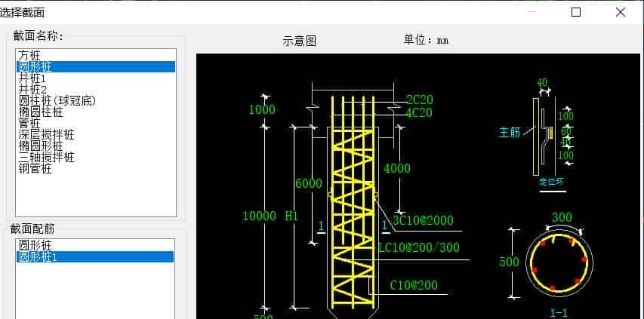
Task: Select 钢管桩 from the section names
Action: coord(35,168)
